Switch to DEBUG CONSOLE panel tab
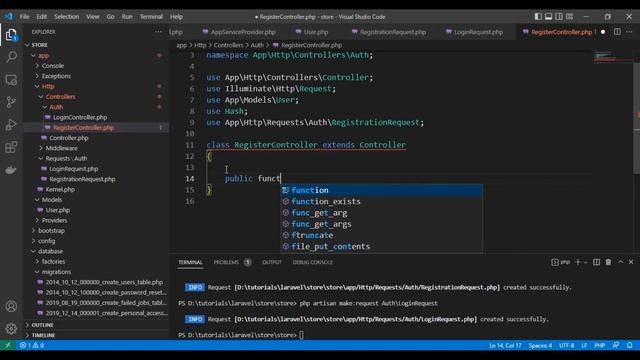Screen dimensions: 640x360 (x=313, y=262)
